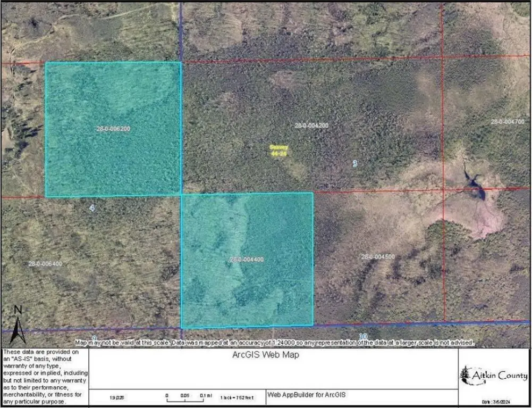Click the Aitkin County tree logo
The width and height of the screenshot is (532, 408).
coord(466,376)
